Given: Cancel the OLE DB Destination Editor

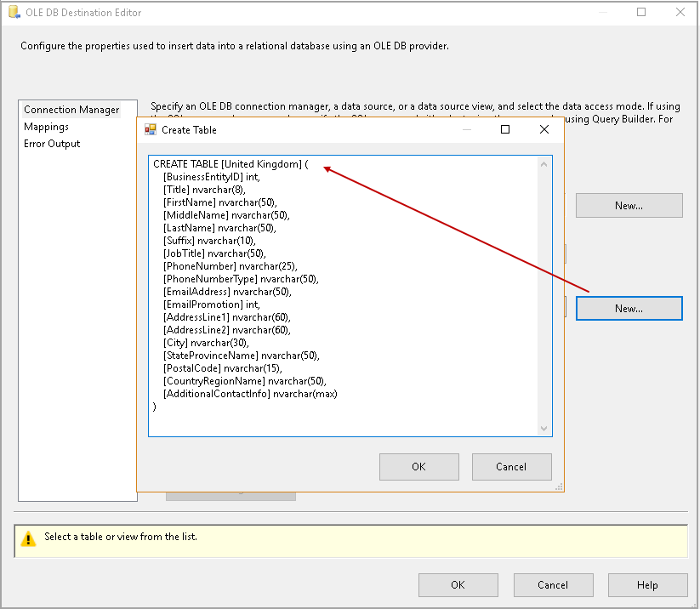Looking at the screenshot, I should [553, 584].
